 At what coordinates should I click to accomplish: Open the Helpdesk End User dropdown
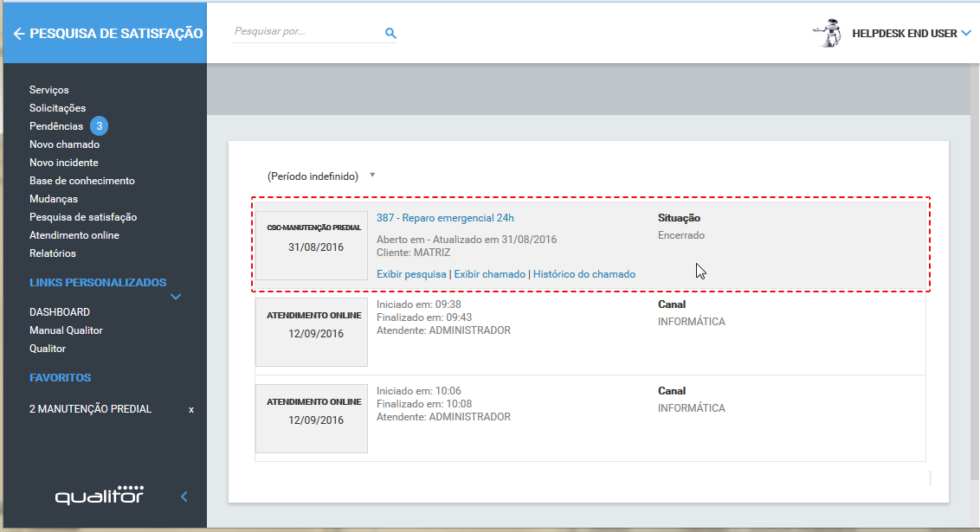966,34
